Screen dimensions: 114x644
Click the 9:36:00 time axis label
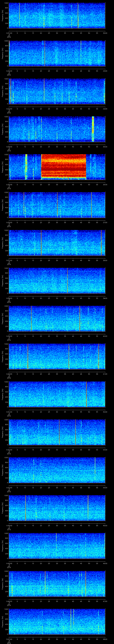[x=9, y=223]
